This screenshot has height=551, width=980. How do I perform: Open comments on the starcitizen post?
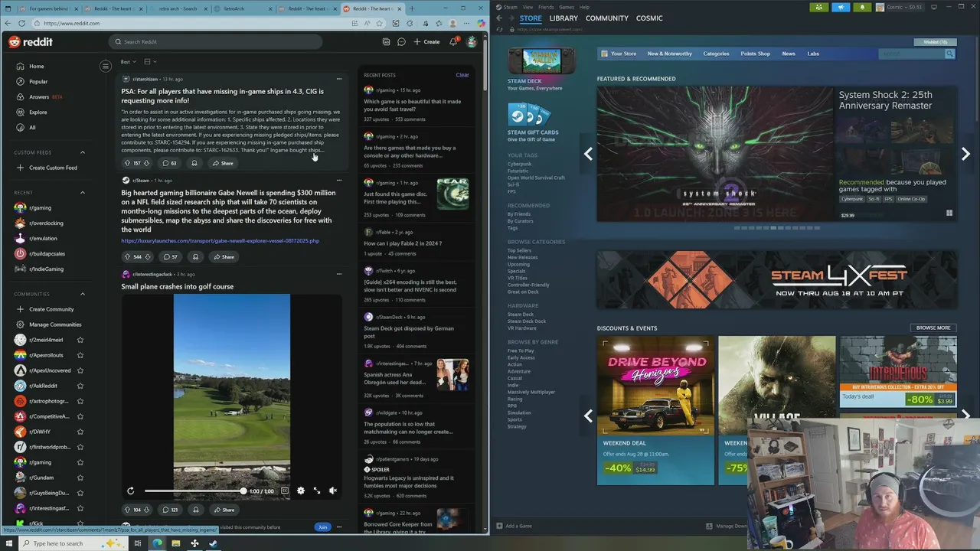(169, 163)
